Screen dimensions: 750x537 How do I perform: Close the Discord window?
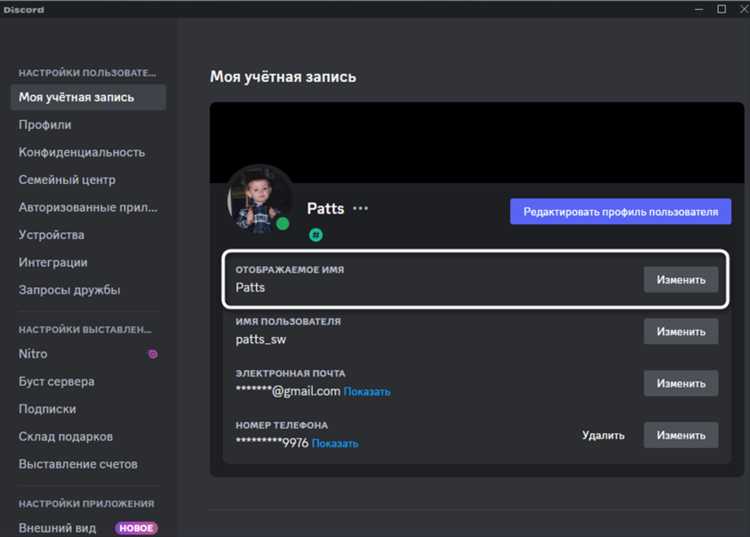(744, 9)
